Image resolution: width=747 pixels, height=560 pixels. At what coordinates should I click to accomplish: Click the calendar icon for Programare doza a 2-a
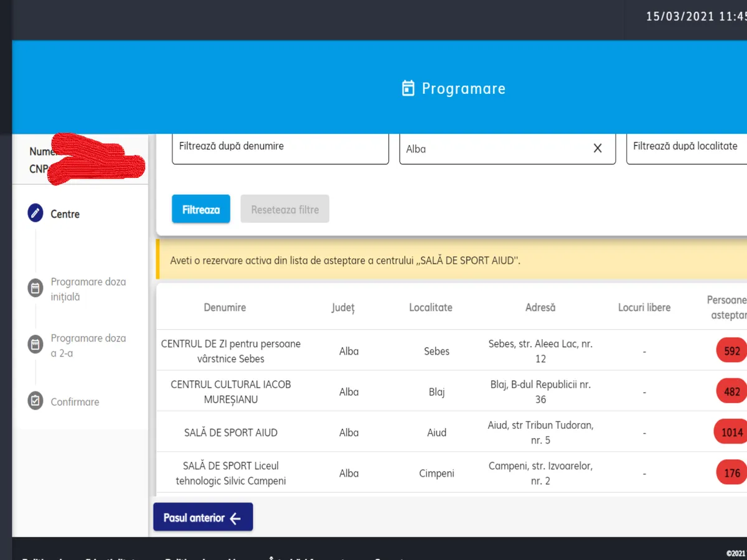(35, 345)
